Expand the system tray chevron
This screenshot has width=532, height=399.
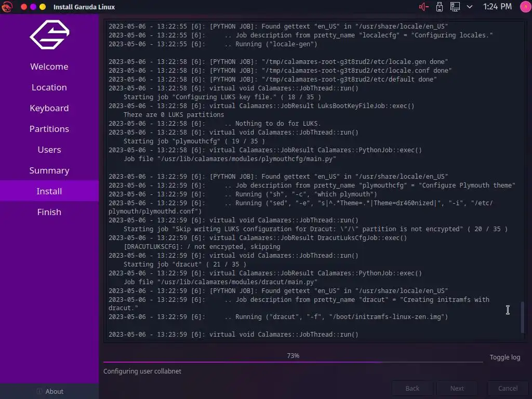[470, 7]
